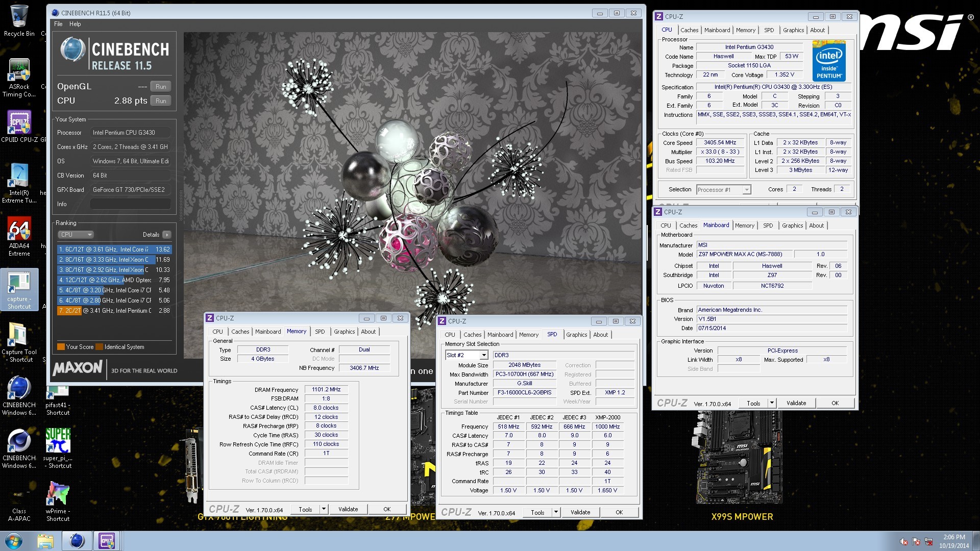Click the Details arrow button in Ranking

click(167, 235)
